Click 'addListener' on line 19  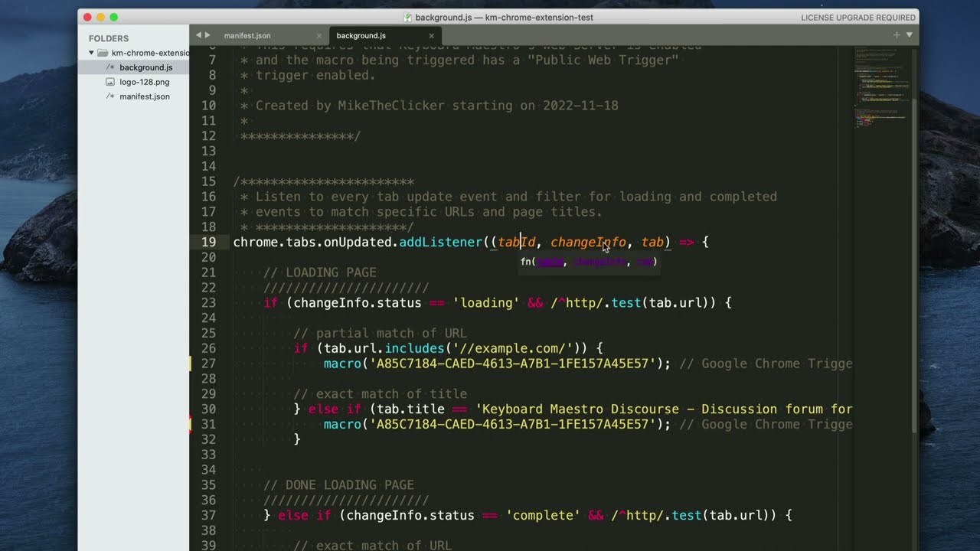[441, 242]
